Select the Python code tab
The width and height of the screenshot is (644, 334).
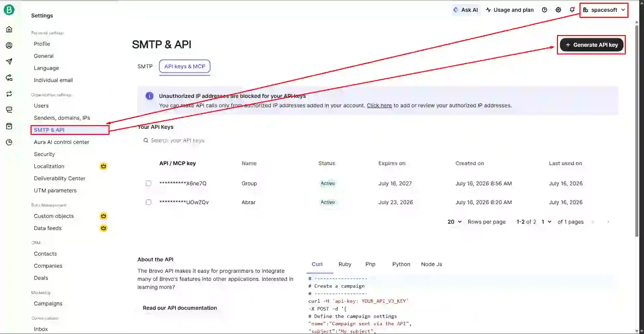pyautogui.click(x=401, y=264)
